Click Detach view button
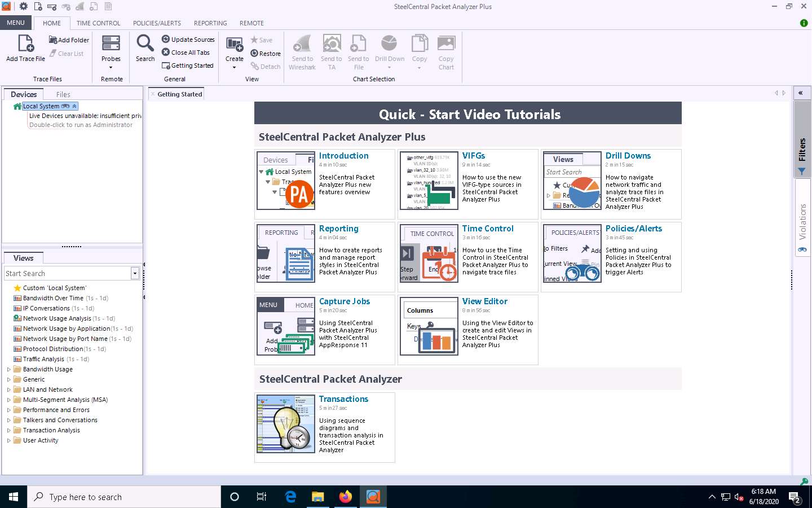This screenshot has height=508, width=812. pos(266,67)
